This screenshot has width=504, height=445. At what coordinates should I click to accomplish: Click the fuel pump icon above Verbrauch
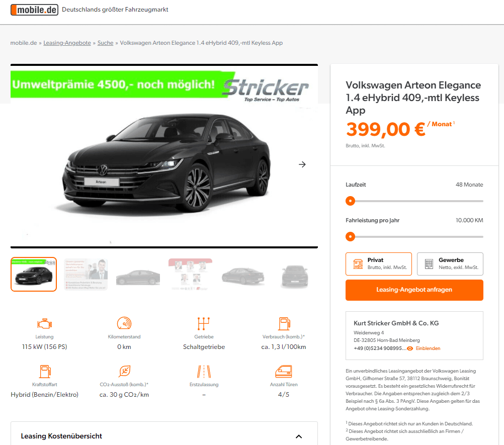(x=284, y=323)
